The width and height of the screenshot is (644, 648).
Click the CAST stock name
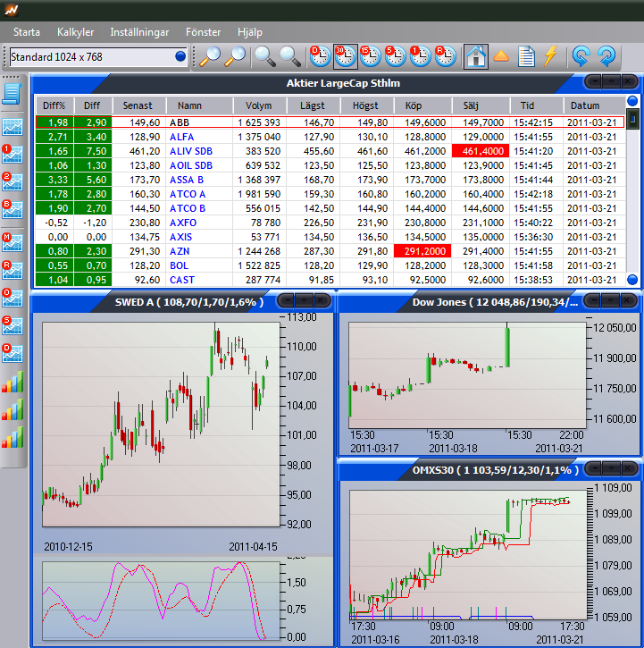(182, 280)
